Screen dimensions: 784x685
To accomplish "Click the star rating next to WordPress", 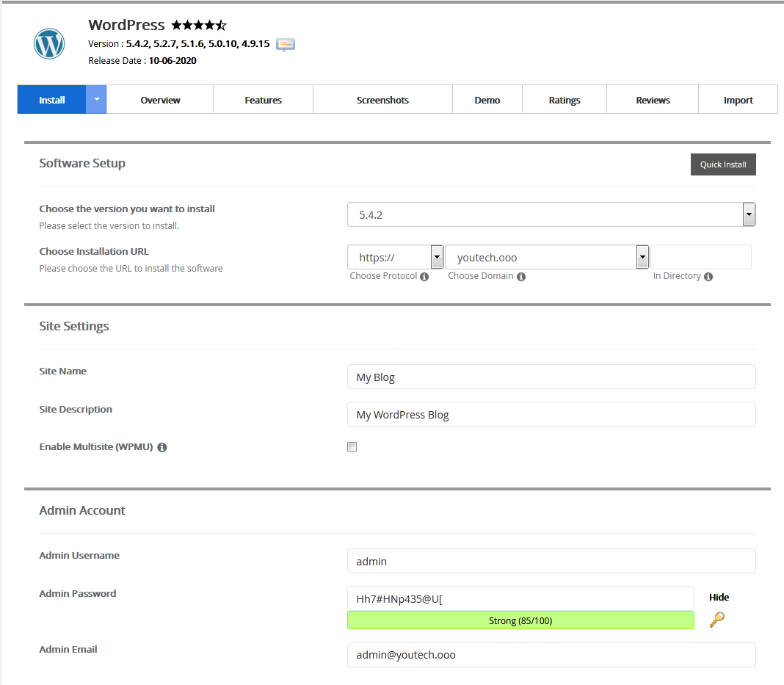I will tap(199, 25).
